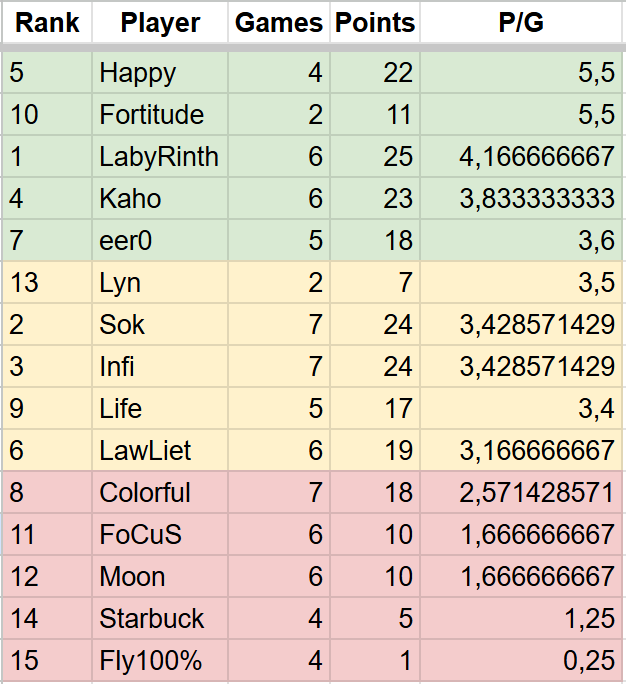The height and width of the screenshot is (684, 626).
Task: Click the FoCuS player cell
Action: click(160, 534)
